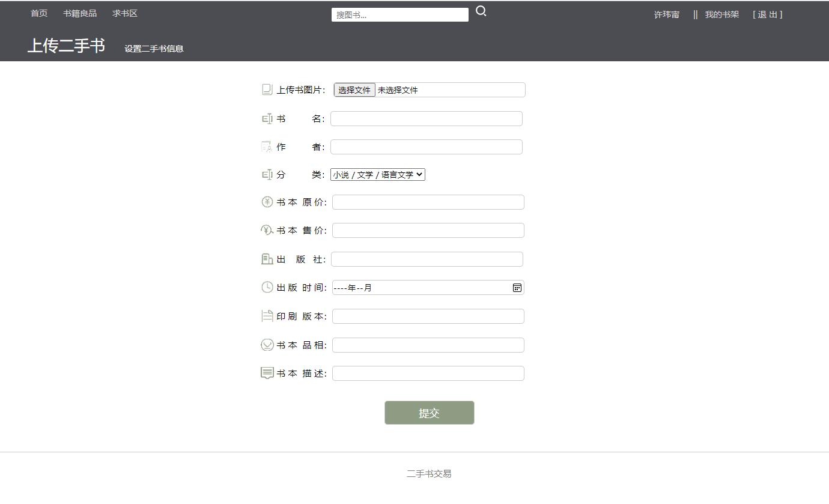Click the speech-bubble icon beside 书本描述
This screenshot has height=504, width=829.
pos(267,372)
